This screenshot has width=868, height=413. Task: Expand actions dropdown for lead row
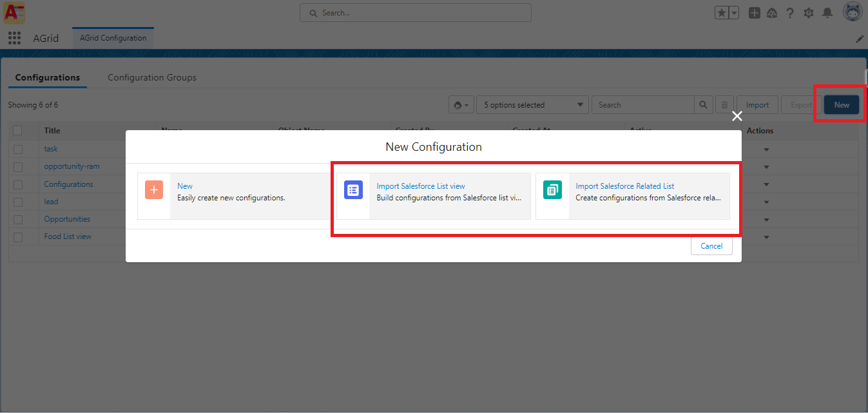click(766, 202)
